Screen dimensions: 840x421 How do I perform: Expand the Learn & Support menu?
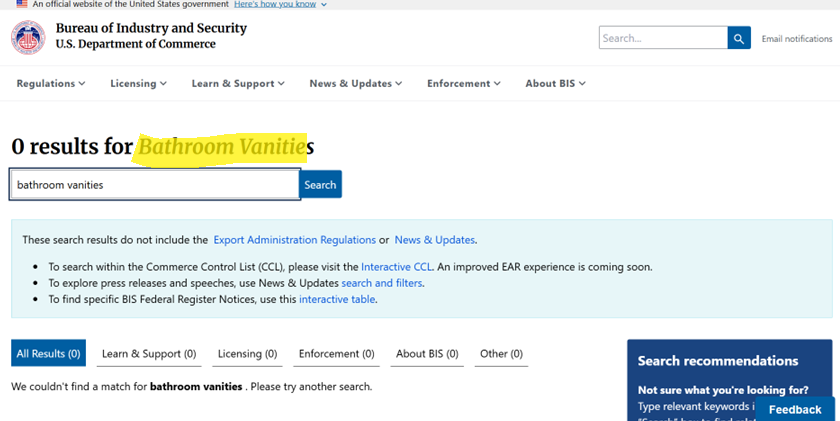(x=238, y=84)
